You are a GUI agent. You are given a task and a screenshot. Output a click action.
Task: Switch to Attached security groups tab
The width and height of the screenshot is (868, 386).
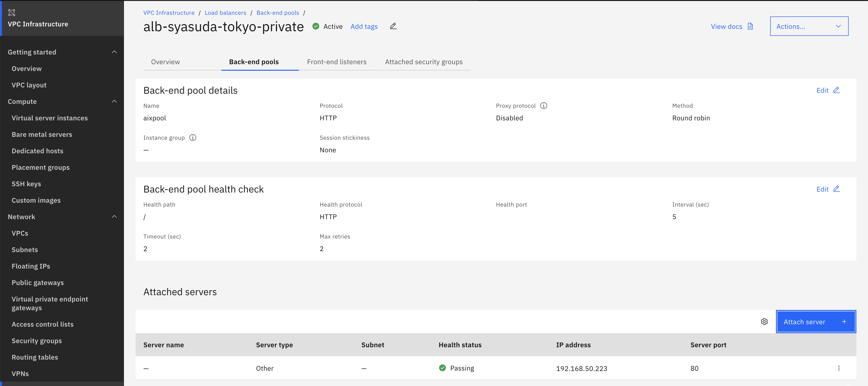coord(424,62)
